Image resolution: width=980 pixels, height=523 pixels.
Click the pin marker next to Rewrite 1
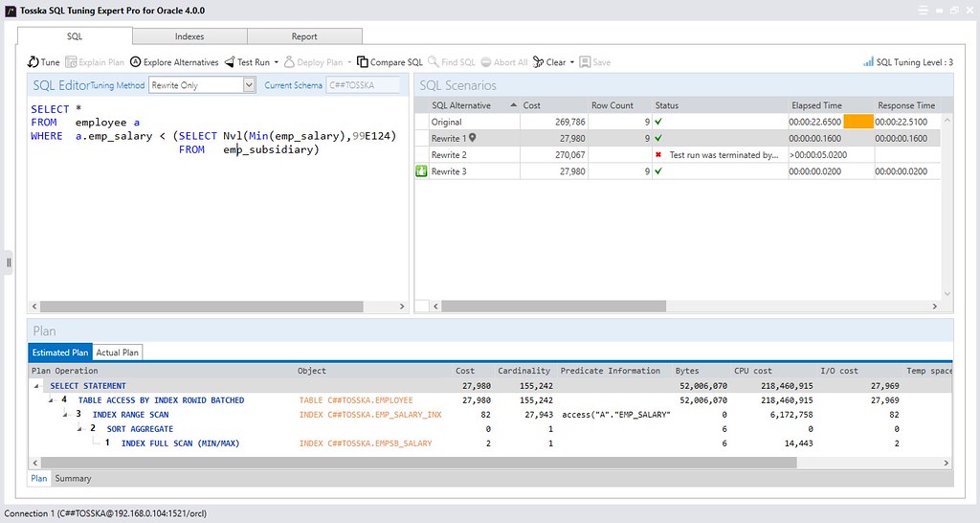tap(473, 138)
